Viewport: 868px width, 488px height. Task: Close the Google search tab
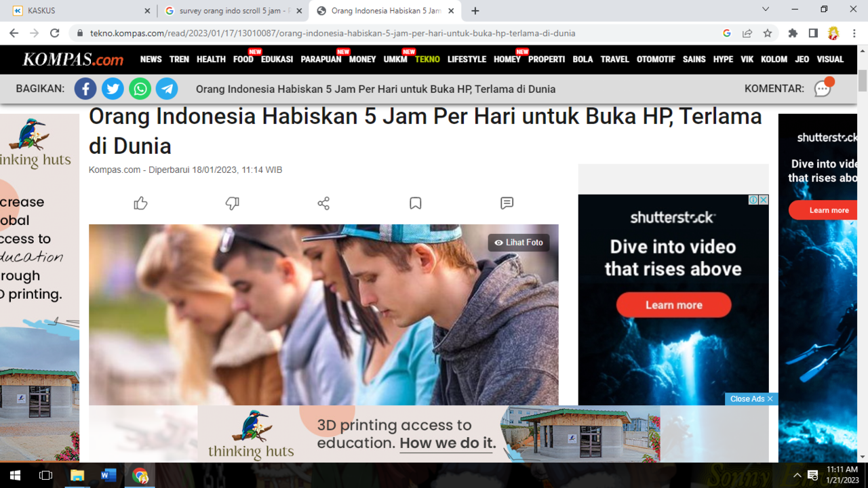(x=299, y=11)
